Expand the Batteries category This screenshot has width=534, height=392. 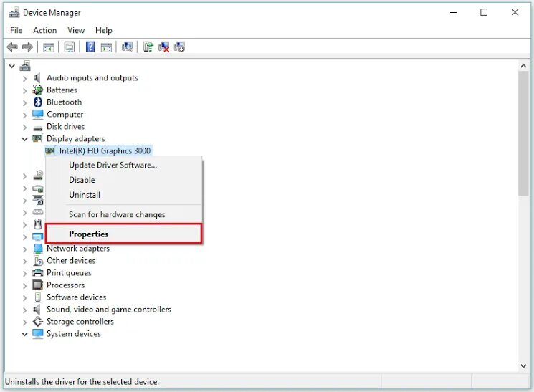[x=24, y=91]
